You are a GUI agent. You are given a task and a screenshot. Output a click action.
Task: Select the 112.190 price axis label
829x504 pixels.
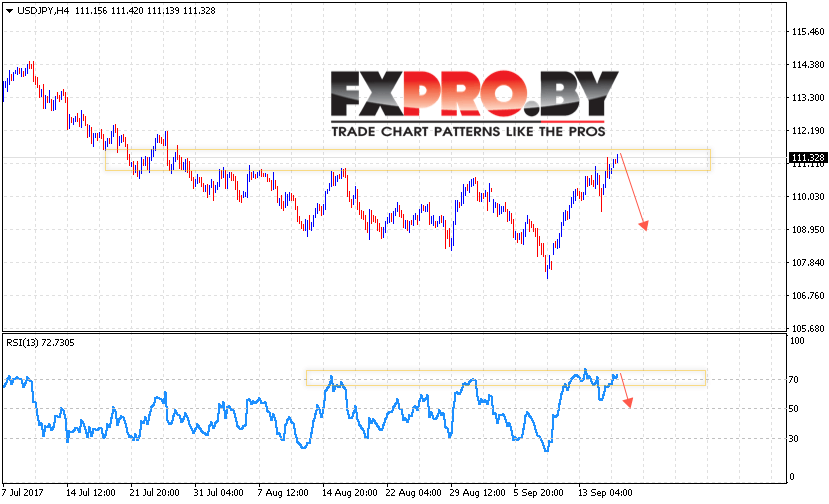click(x=808, y=131)
